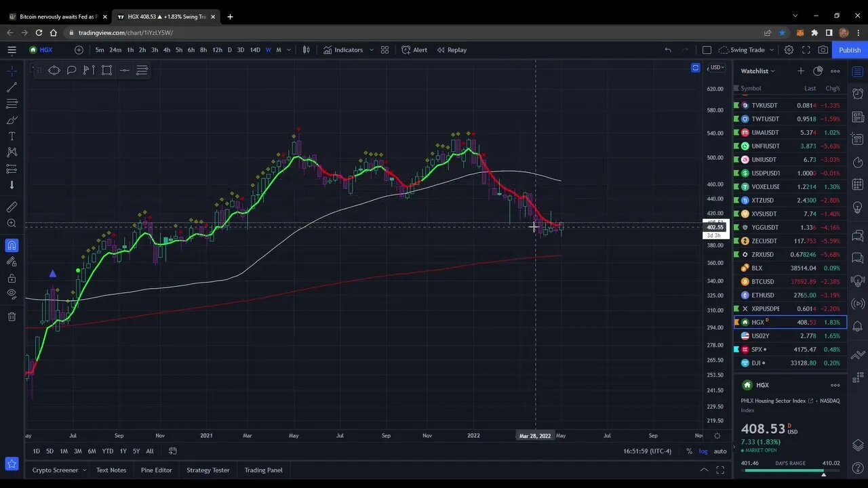Open the Fibonacci retracement tools

click(12, 104)
